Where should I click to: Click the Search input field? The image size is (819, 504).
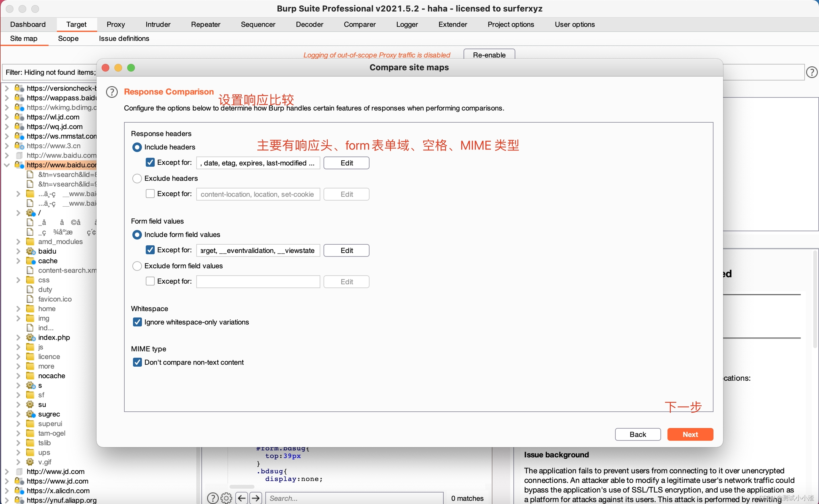[354, 498]
